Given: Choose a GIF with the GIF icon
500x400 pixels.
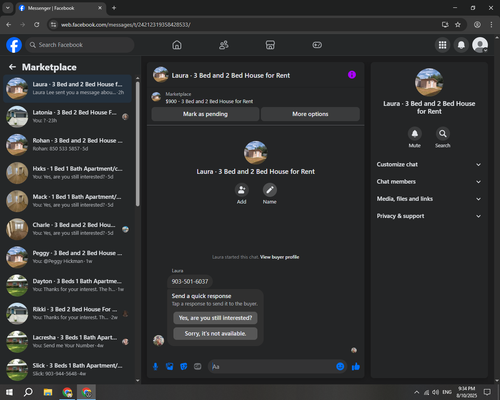Looking at the screenshot, I should (x=198, y=367).
